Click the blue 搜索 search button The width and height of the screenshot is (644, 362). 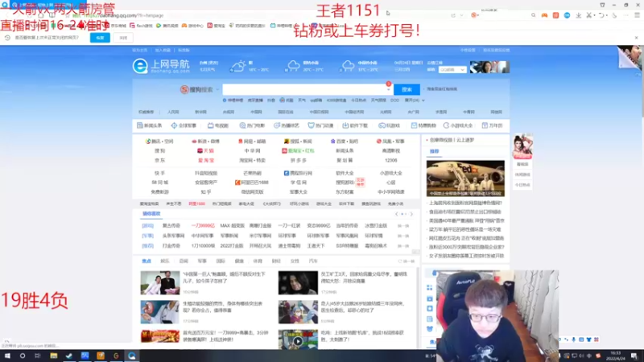tap(407, 89)
